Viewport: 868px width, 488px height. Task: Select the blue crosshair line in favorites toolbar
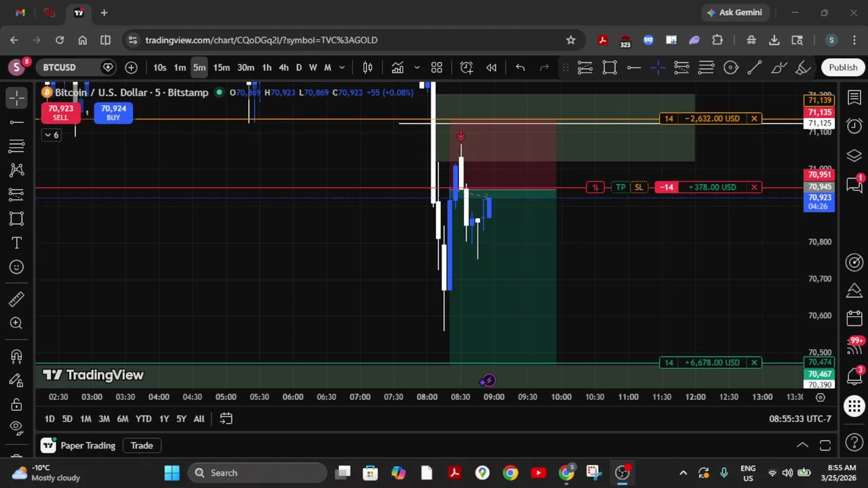[658, 67]
